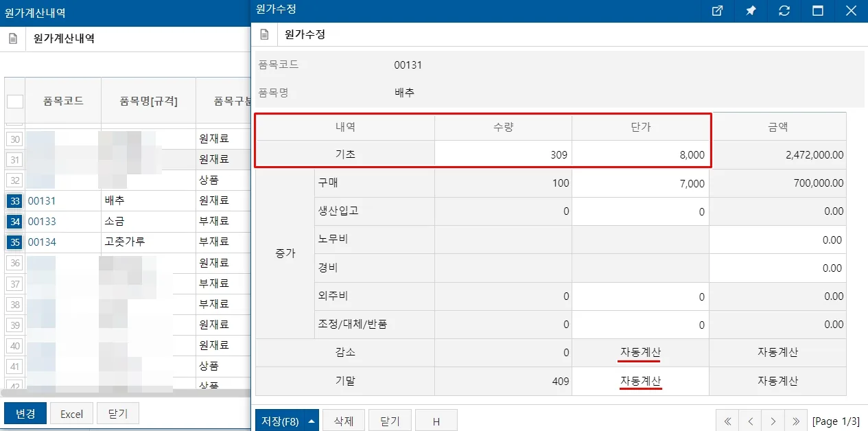Edit the 기초 단가 field showing 8,000
This screenshot has width=868, height=431.
[x=640, y=155]
